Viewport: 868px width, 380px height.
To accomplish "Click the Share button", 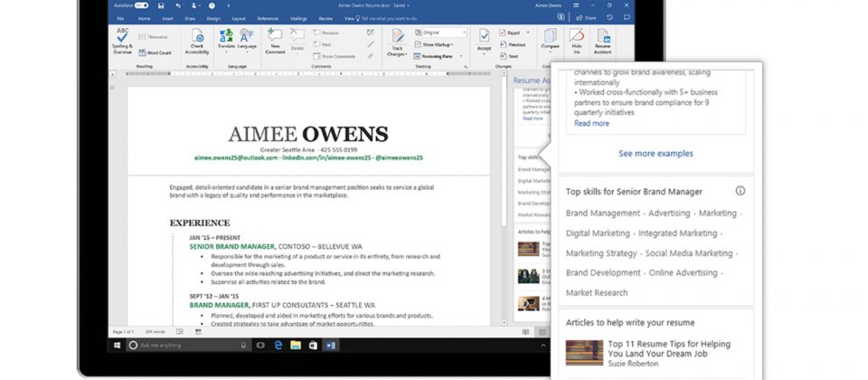I will pyautogui.click(x=587, y=18).
